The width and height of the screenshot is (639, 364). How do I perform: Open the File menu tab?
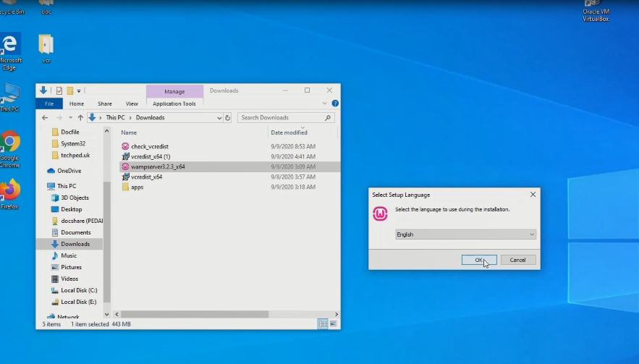coord(50,103)
